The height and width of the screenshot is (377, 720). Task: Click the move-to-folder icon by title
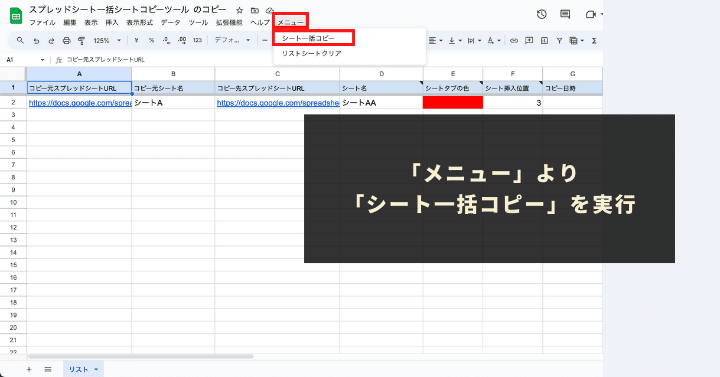coord(254,10)
